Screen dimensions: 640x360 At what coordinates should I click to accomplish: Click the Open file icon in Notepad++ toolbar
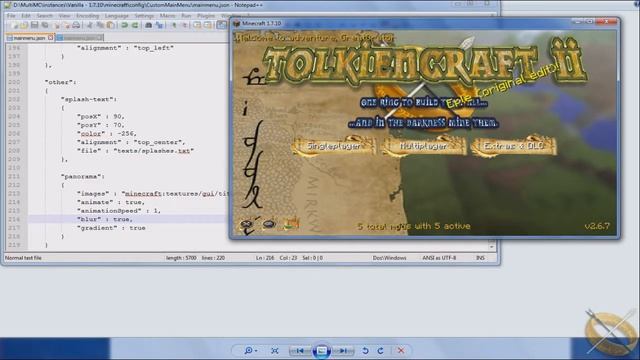click(x=24, y=25)
